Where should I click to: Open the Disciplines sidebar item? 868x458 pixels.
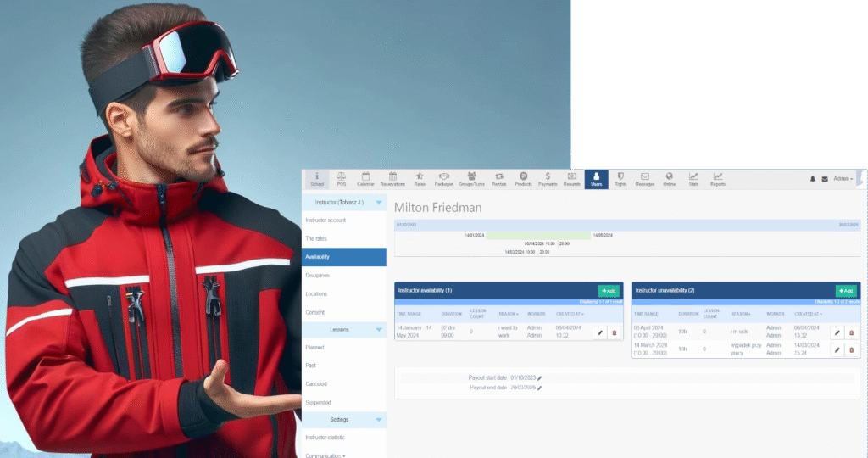(x=318, y=275)
